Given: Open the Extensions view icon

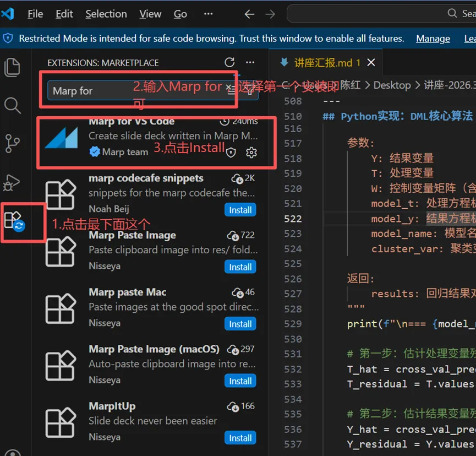Looking at the screenshot, I should click(14, 221).
